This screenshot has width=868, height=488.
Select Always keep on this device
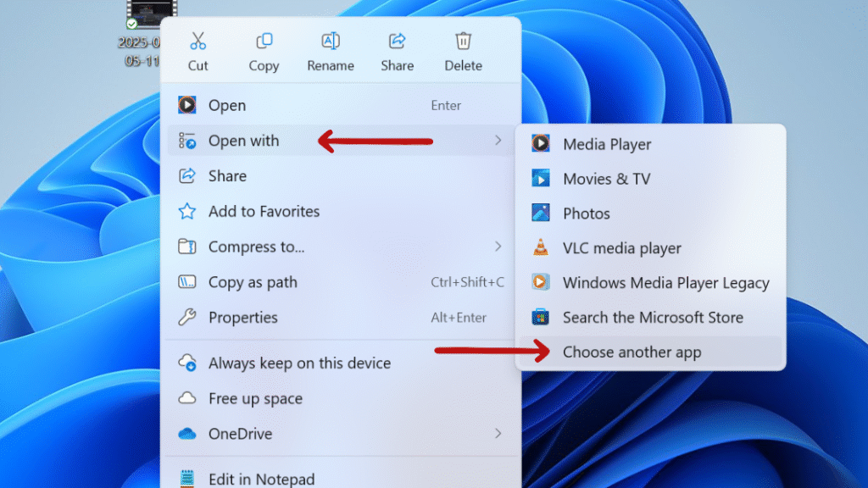(341, 363)
